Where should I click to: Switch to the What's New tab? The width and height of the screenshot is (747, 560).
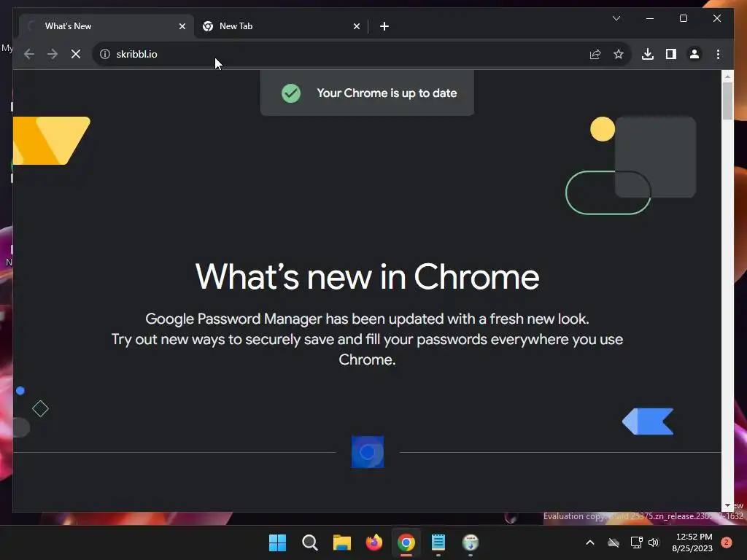[106, 26]
